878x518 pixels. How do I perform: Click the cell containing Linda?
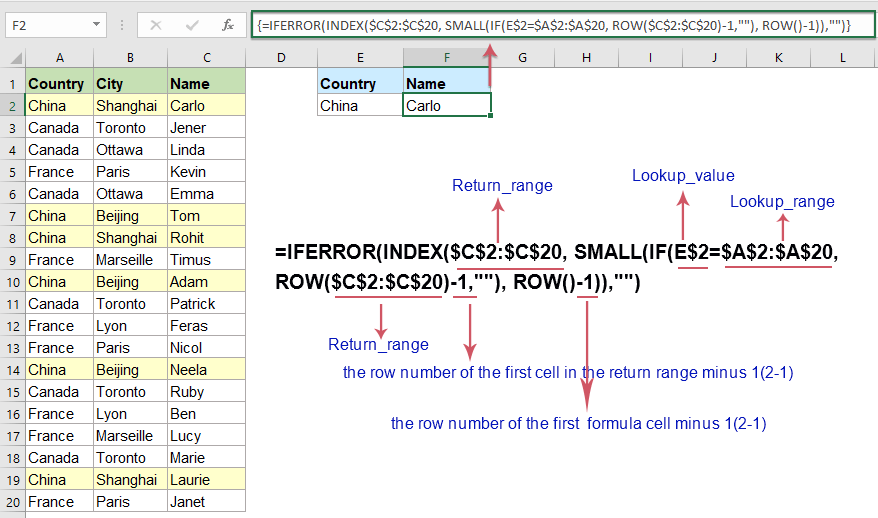[207, 150]
